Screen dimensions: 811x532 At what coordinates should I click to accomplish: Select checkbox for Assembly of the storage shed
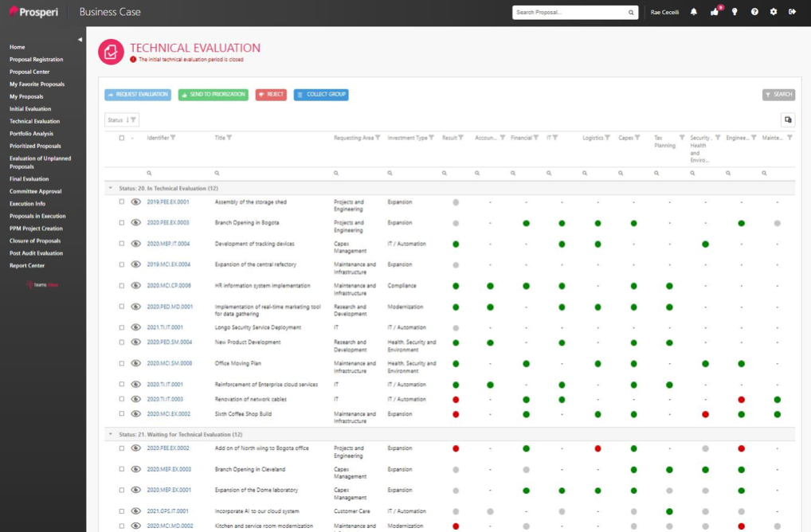[x=122, y=202]
